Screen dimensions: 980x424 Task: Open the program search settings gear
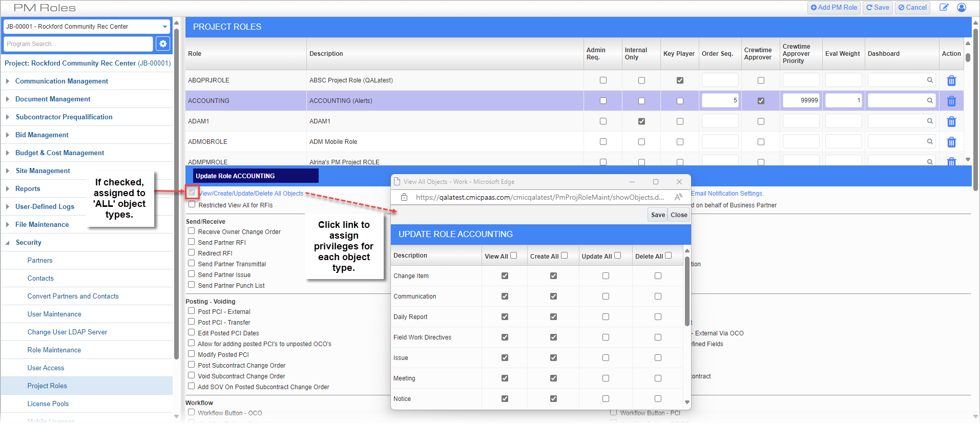(163, 44)
